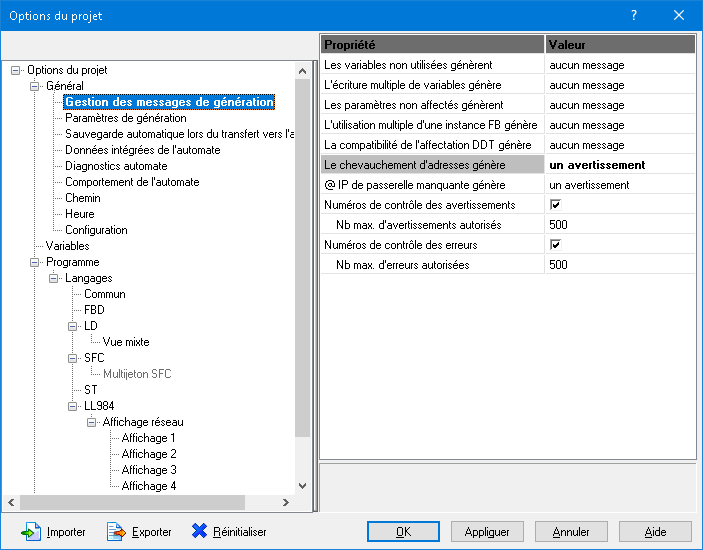703x550 pixels.
Task: Toggle Numéros de contrôle des avertissements checkbox
Action: 555,205
